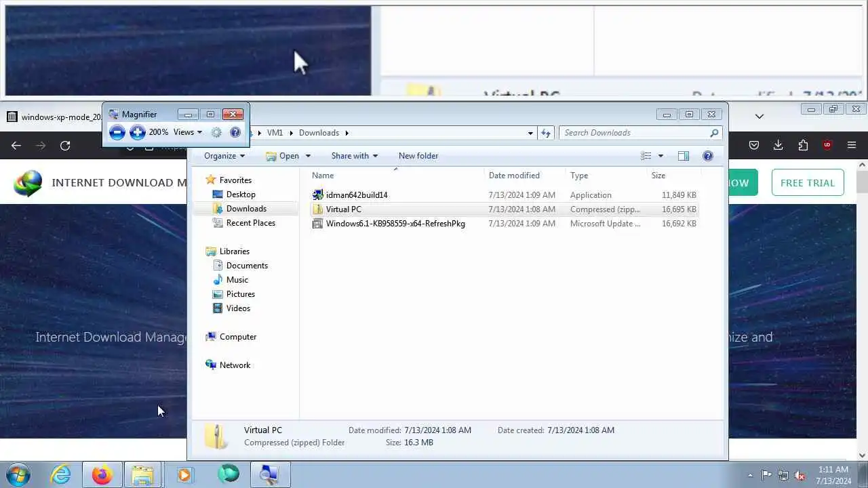Toggle Explorer preview pane icon
Viewport: 868px width, 488px height.
point(684,156)
